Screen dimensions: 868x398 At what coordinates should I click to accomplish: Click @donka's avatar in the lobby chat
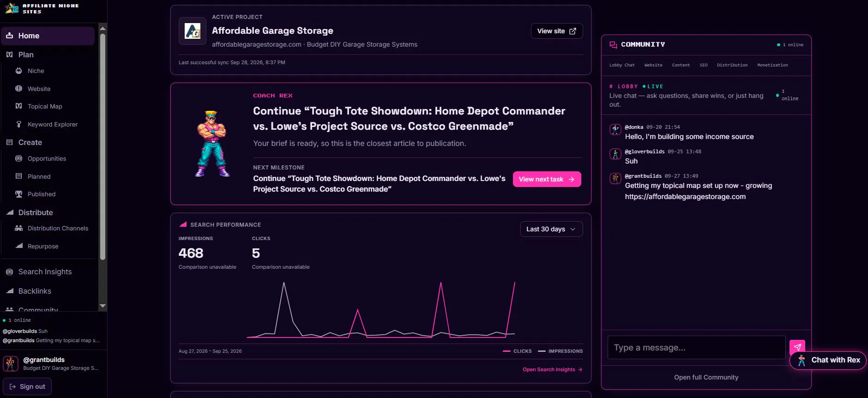click(x=615, y=129)
